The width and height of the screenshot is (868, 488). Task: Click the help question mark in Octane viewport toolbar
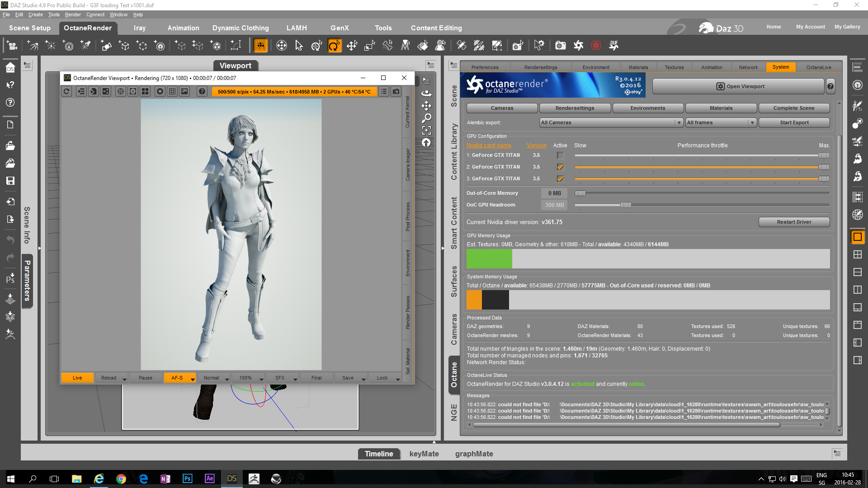pos(202,91)
